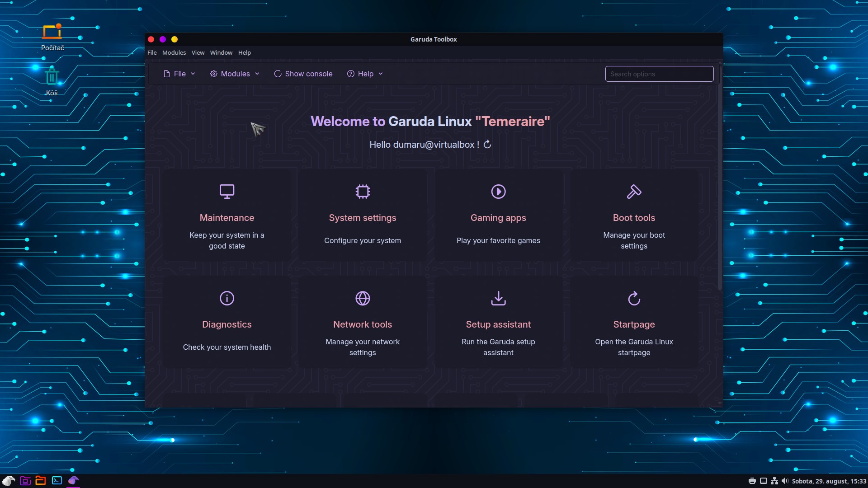Launch the terminal from the taskbar

[57, 481]
